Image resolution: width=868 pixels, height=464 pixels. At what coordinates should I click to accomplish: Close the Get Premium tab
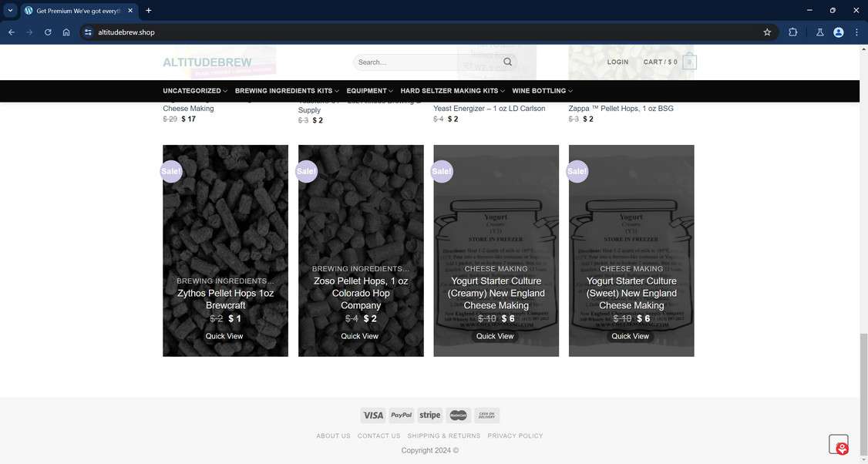[x=130, y=11]
